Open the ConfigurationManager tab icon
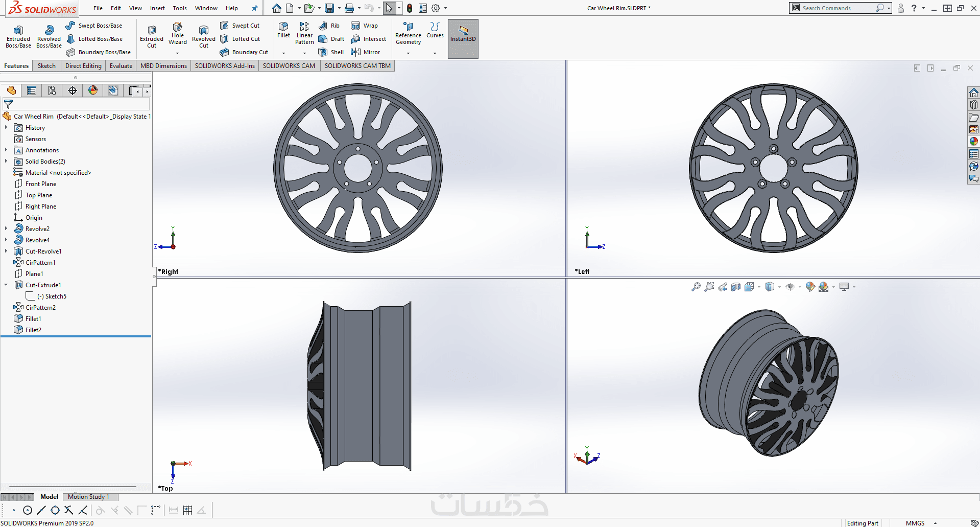The width and height of the screenshot is (980, 527). click(52, 90)
